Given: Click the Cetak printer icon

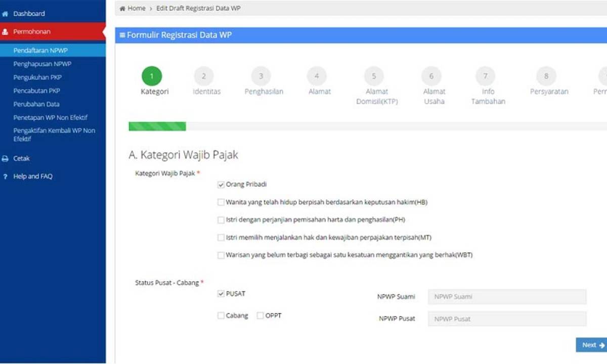Looking at the screenshot, I should coord(5,159).
